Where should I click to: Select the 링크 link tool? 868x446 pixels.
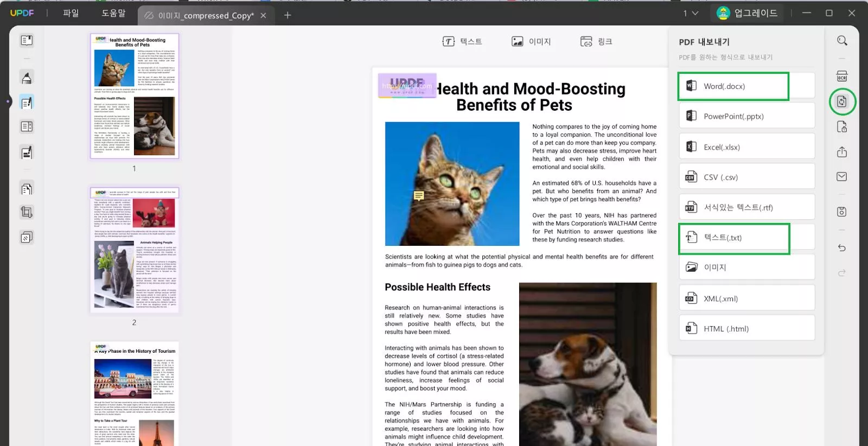coord(596,41)
